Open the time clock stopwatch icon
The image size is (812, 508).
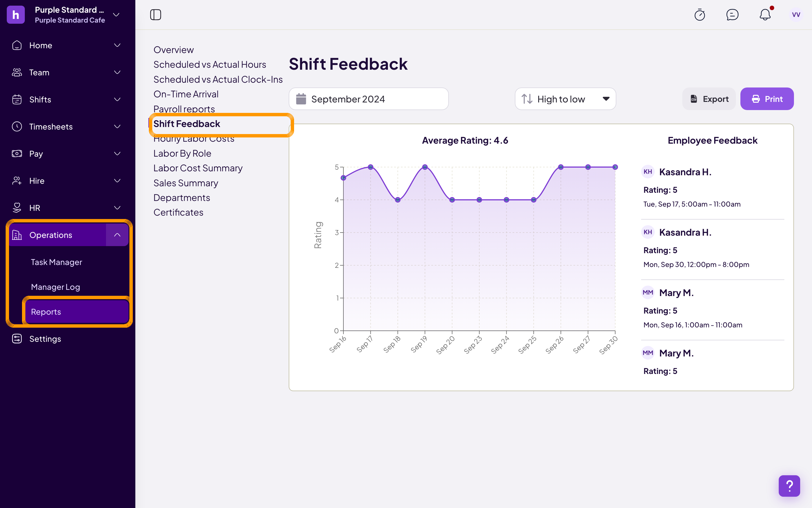click(700, 15)
